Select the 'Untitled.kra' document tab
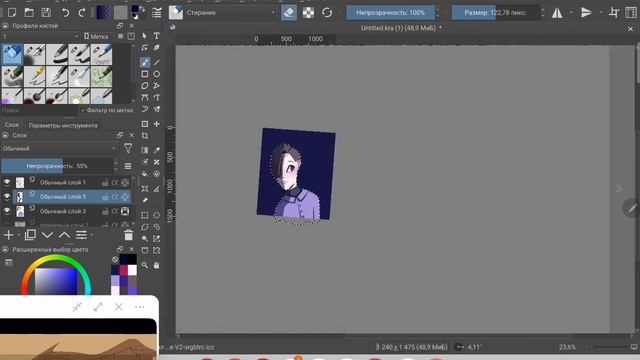This screenshot has width=640, height=360. 401,28
